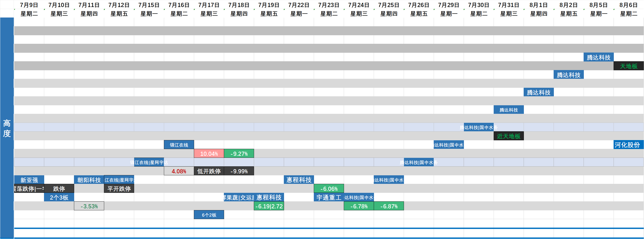Click the 7月25日 date header
Viewport: 644px width, 239px height.
point(389,5)
